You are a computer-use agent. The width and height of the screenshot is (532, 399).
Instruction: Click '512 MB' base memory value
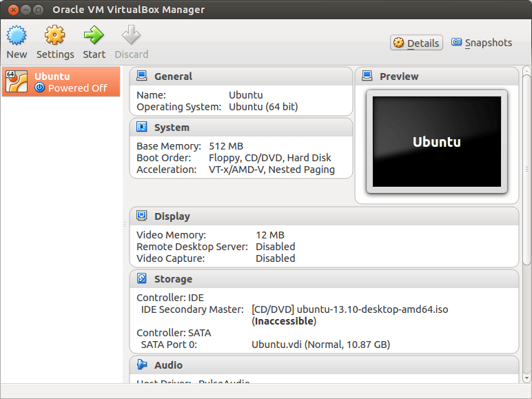[x=226, y=146]
